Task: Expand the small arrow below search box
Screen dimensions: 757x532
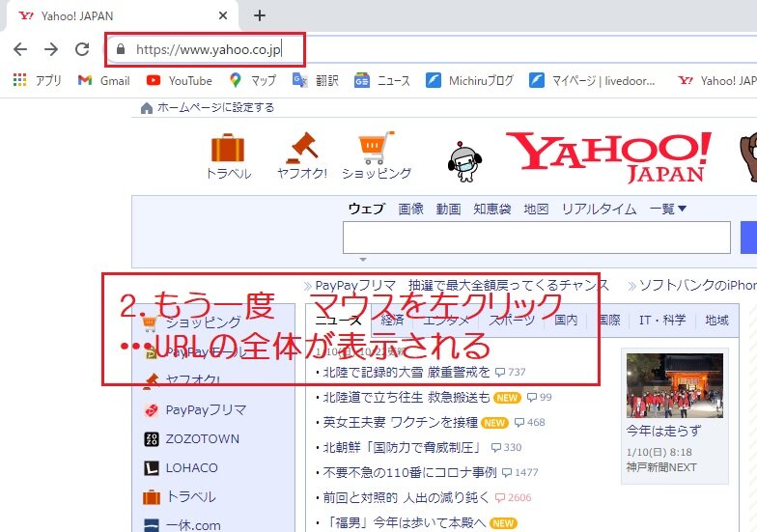Action: click(x=363, y=260)
